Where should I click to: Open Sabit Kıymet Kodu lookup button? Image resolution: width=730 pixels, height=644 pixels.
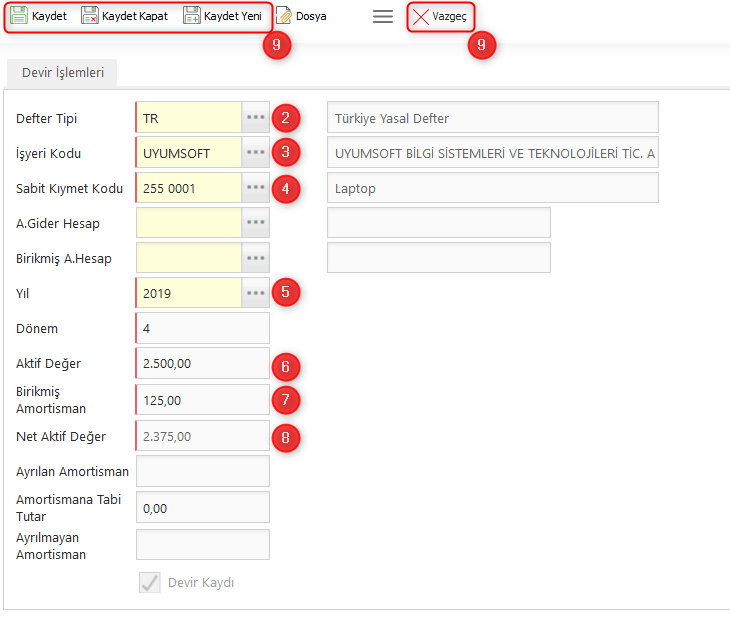256,188
